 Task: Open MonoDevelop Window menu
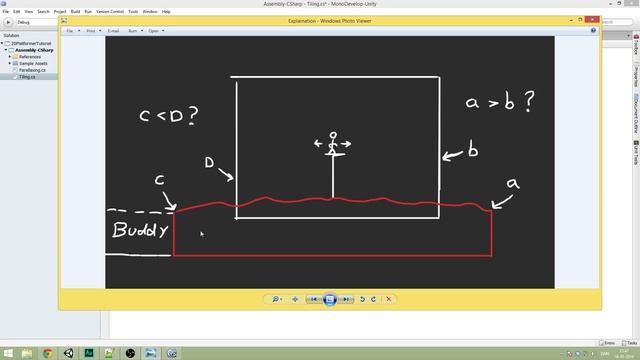tap(150, 11)
